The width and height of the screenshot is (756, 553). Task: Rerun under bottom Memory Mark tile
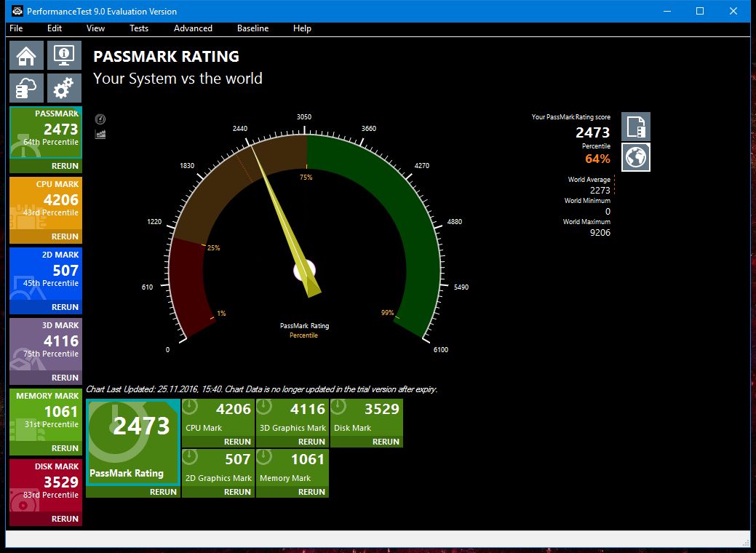point(311,492)
